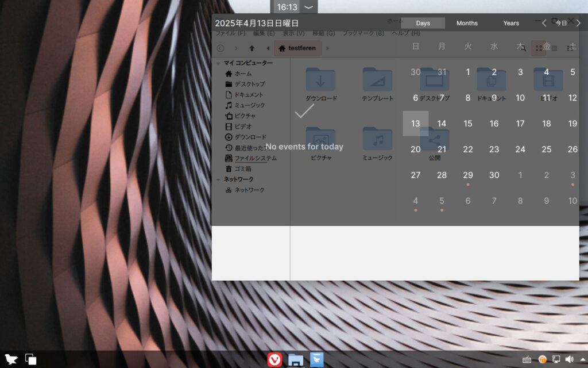Click path bar right scroll arrow

327,48
